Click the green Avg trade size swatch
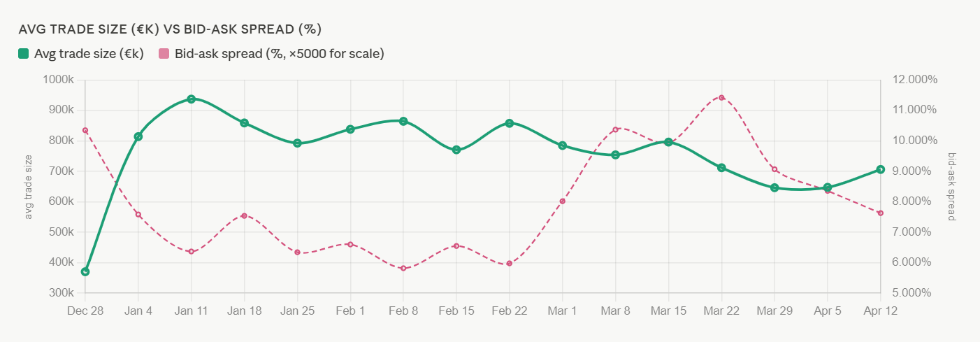980x342 pixels. pos(24,54)
